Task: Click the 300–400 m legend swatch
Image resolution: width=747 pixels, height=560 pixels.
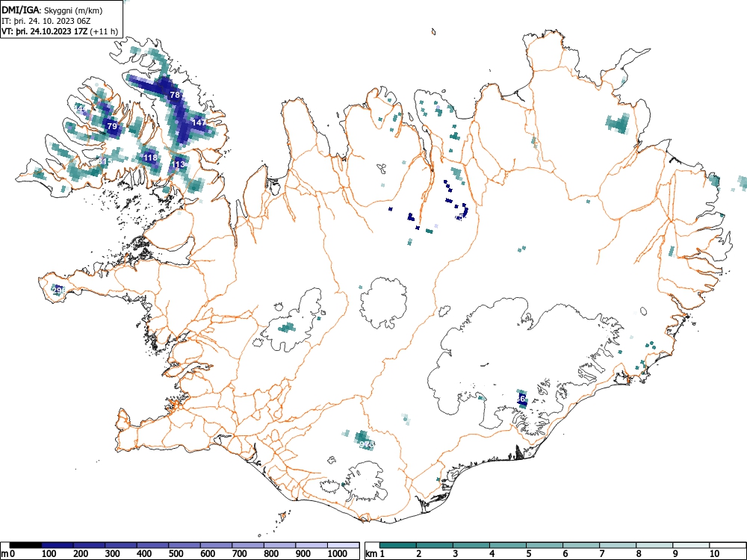Action: click(121, 545)
